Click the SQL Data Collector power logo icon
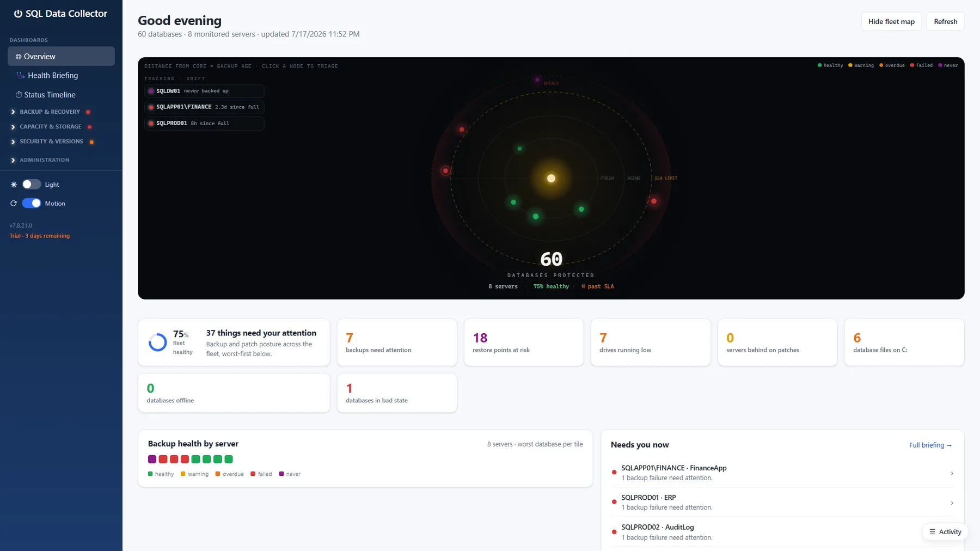This screenshot has height=551, width=980. (x=18, y=14)
